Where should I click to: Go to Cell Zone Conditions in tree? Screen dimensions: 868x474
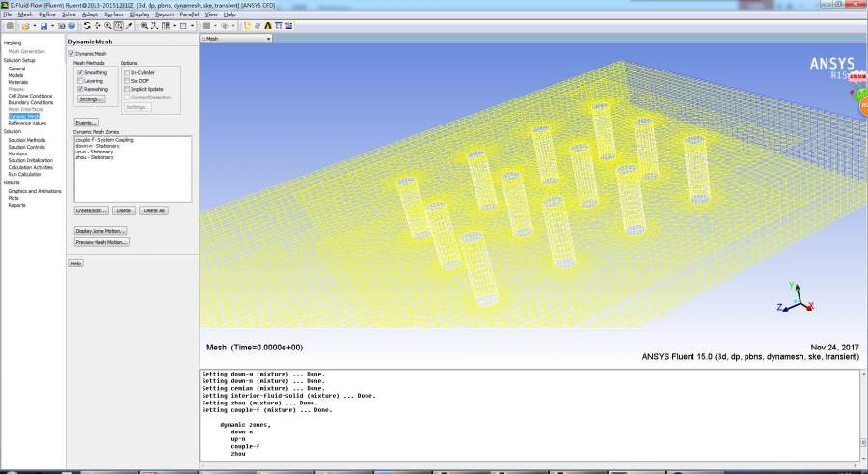pyautogui.click(x=30, y=96)
